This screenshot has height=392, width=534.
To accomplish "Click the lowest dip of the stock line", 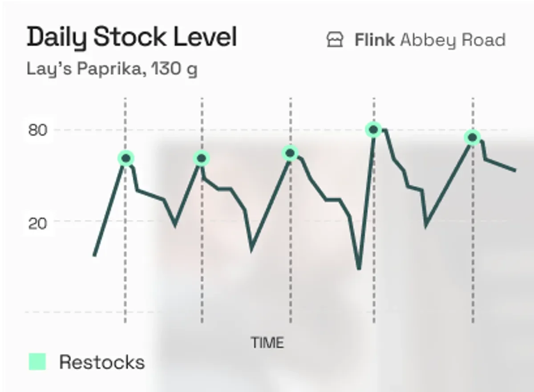I will 359,268.
